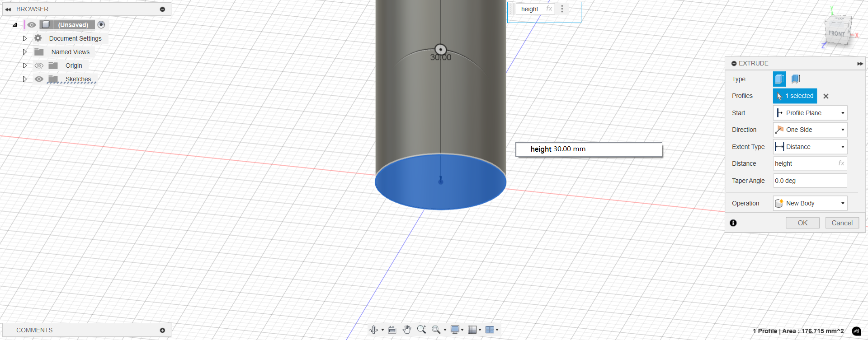Viewport: 868px width, 340px height.
Task: Open Display Settings monitor icon
Action: click(x=455, y=330)
